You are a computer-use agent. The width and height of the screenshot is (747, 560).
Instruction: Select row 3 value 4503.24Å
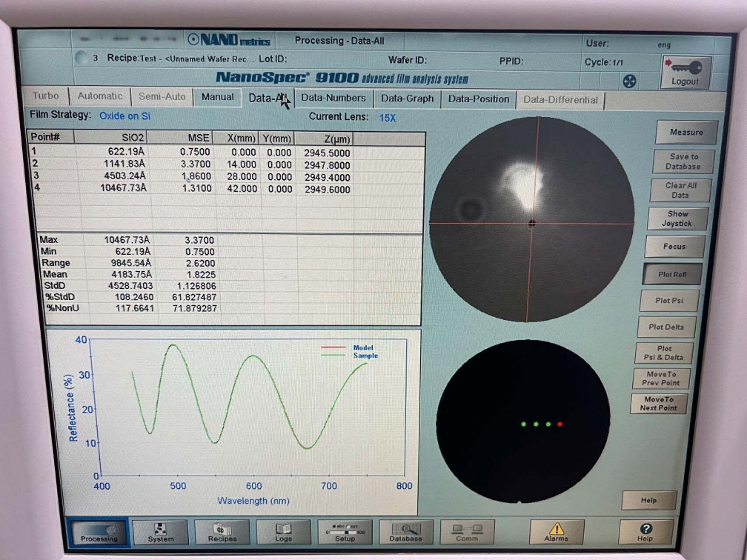(124, 176)
